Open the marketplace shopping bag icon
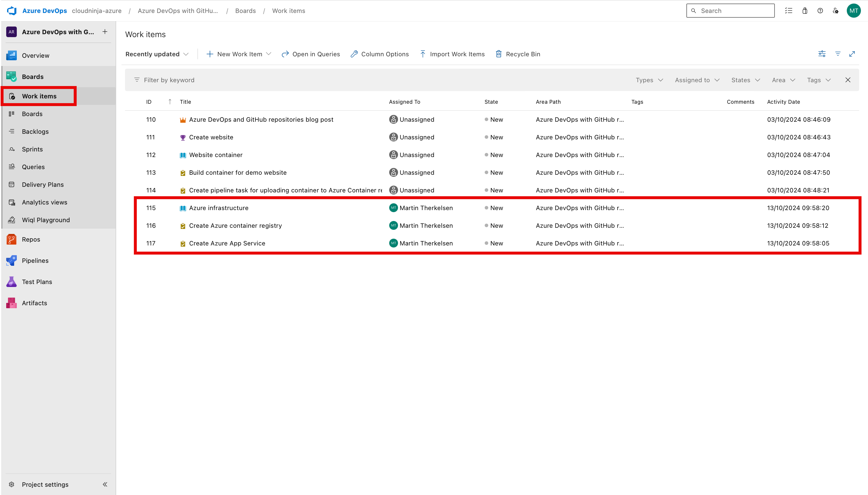This screenshot has height=495, width=868. (805, 11)
